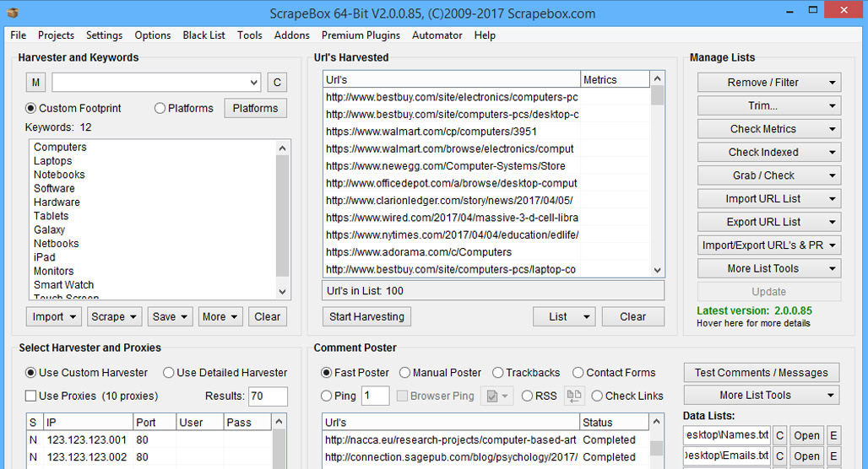Open the Tools menu
Image resolution: width=868 pixels, height=469 pixels.
(x=250, y=35)
